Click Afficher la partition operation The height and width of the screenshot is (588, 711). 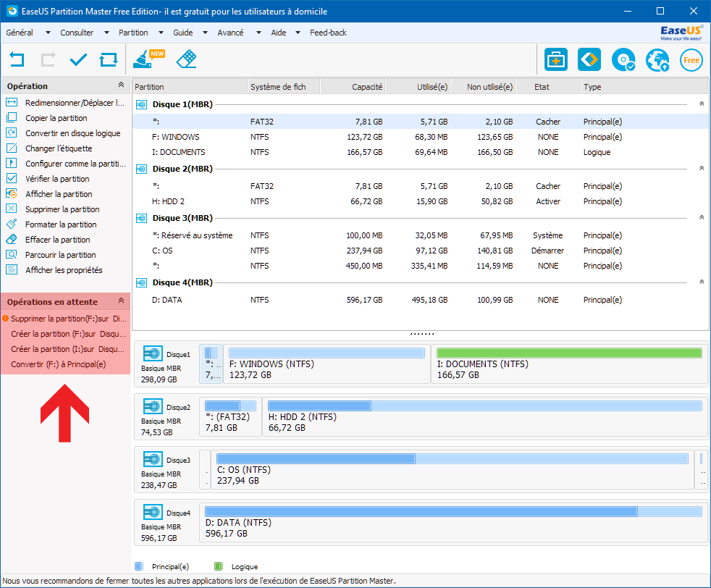pyautogui.click(x=49, y=194)
